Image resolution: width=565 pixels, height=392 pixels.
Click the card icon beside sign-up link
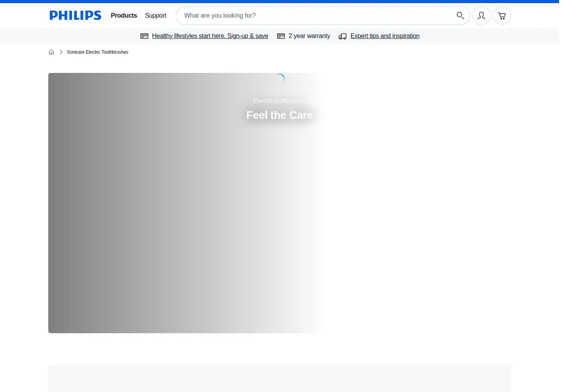[144, 36]
